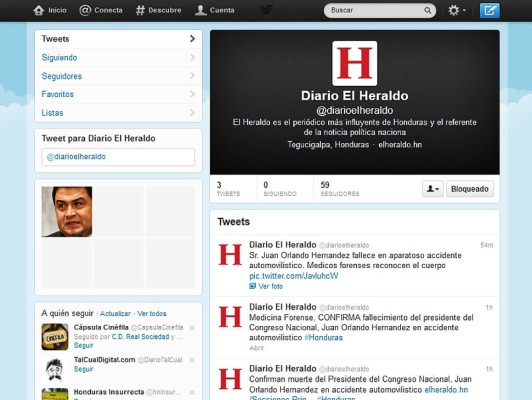Screen dimensions: 532x400
Task: Click the 1h timestamp on second tweet
Action: [489, 308]
